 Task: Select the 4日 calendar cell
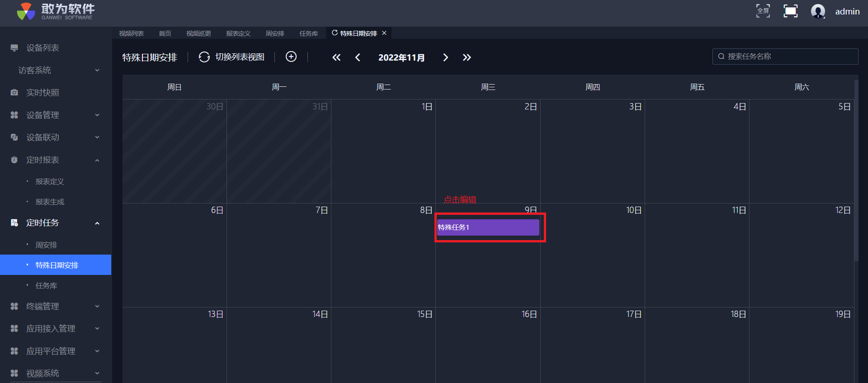coord(697,151)
